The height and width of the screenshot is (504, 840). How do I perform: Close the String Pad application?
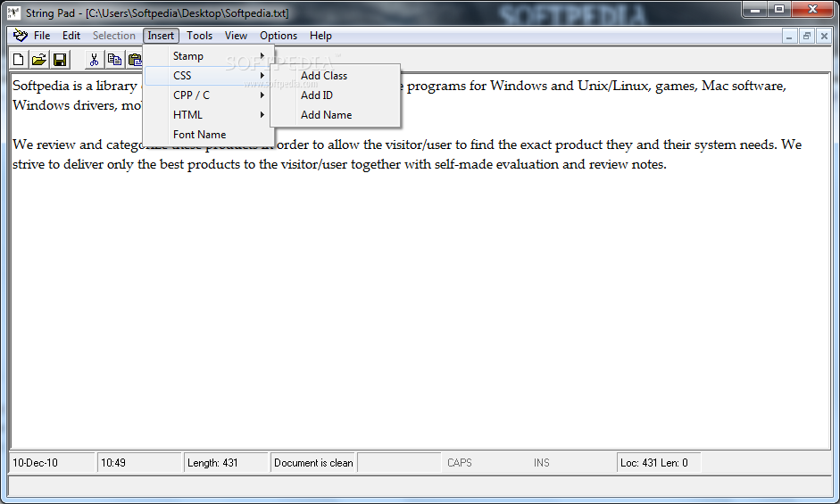click(x=812, y=9)
